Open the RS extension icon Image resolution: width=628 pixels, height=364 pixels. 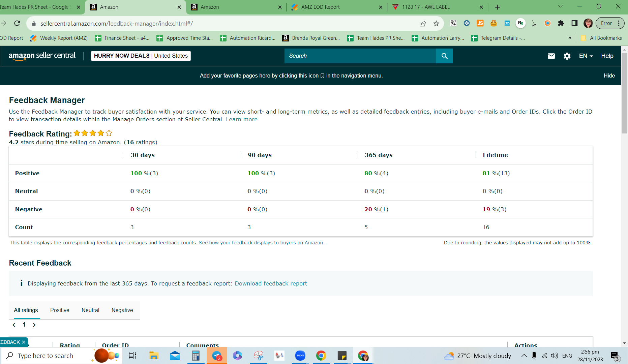coord(520,23)
